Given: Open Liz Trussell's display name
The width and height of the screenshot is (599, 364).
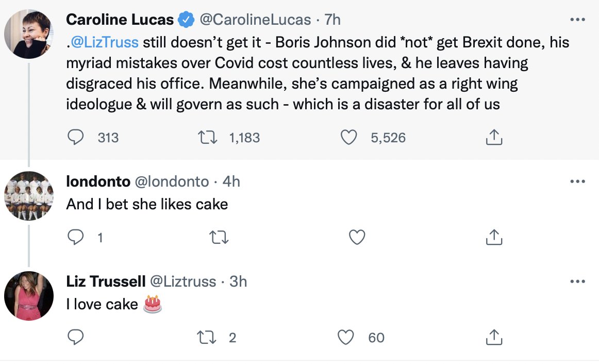Looking at the screenshot, I should click(106, 282).
